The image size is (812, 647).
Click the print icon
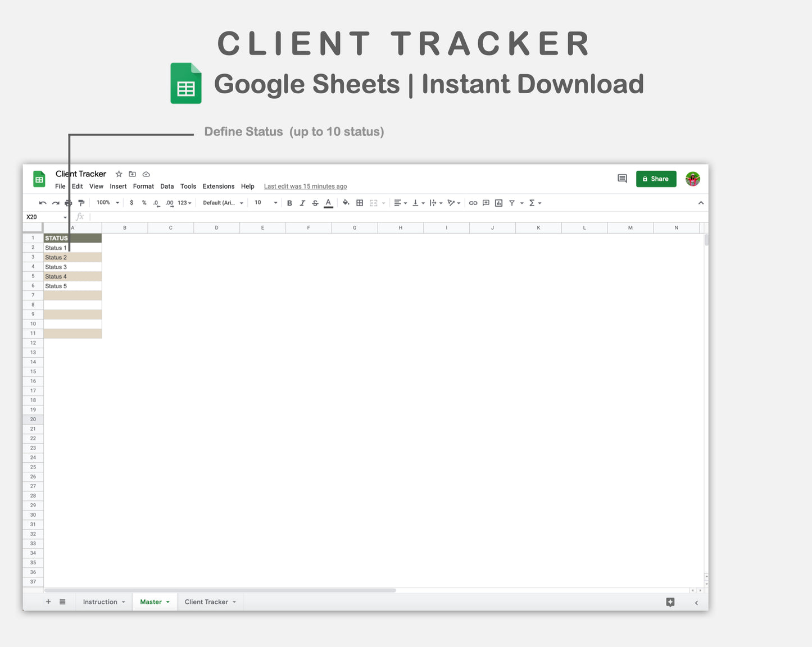[68, 203]
